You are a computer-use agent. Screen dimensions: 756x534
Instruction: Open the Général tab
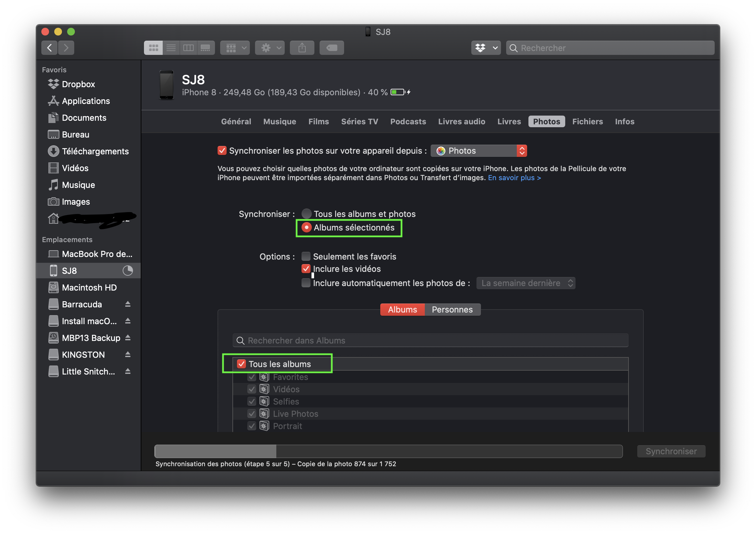236,121
